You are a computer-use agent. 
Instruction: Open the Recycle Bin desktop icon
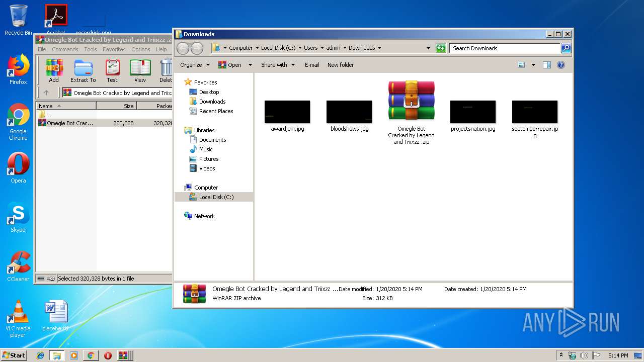point(18,20)
